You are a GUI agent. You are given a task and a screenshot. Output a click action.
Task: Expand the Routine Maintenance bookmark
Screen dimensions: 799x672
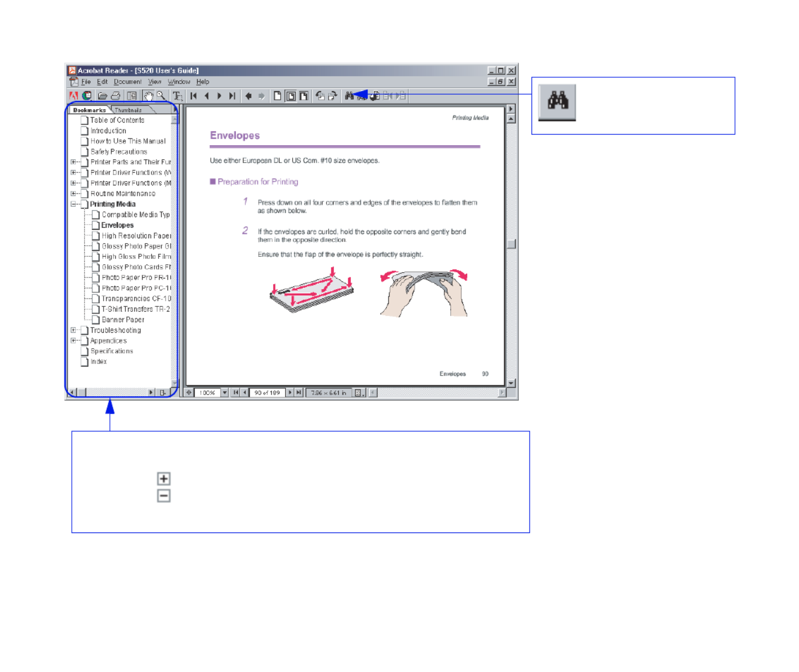coord(73,194)
